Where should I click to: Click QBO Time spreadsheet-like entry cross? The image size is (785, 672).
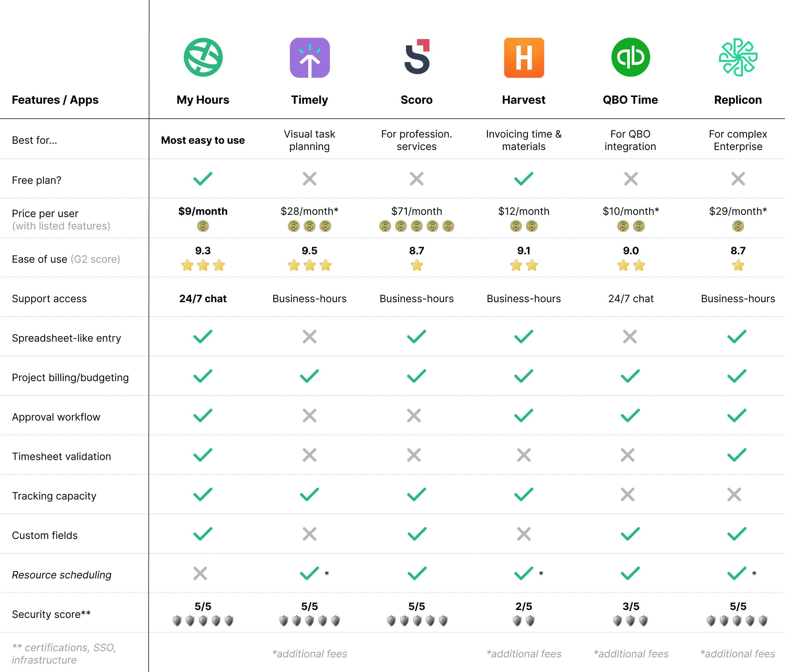pyautogui.click(x=630, y=336)
